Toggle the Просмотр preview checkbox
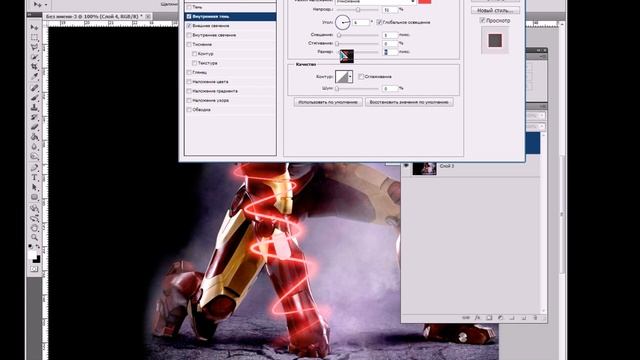The height and width of the screenshot is (360, 640). [482, 20]
